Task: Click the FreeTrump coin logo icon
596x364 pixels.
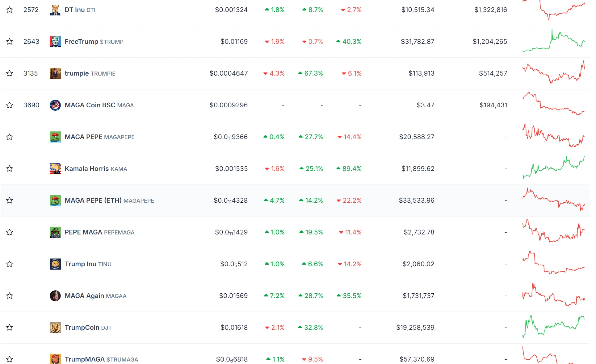Action: [55, 42]
